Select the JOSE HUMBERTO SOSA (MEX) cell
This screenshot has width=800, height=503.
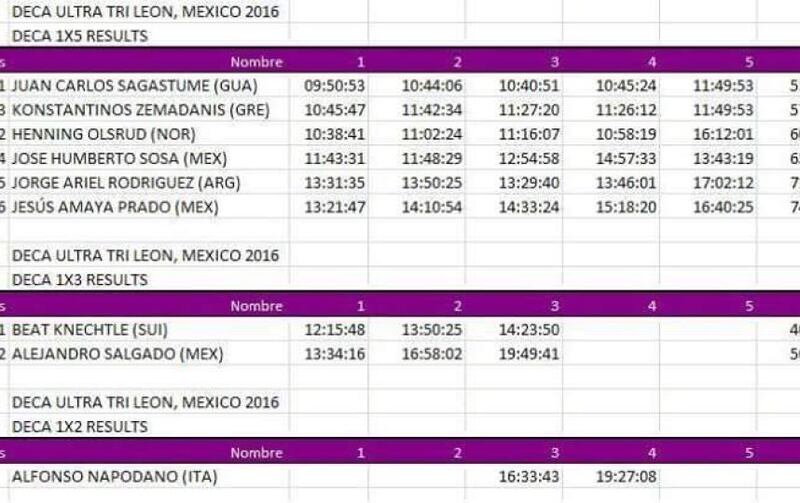149,159
